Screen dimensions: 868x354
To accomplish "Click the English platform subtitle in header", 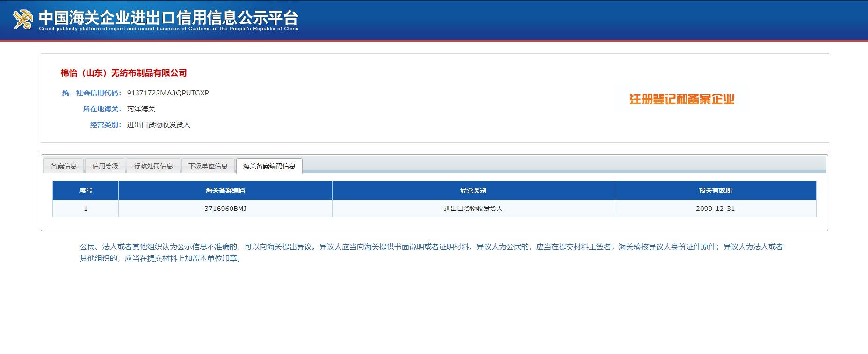I will [x=168, y=29].
